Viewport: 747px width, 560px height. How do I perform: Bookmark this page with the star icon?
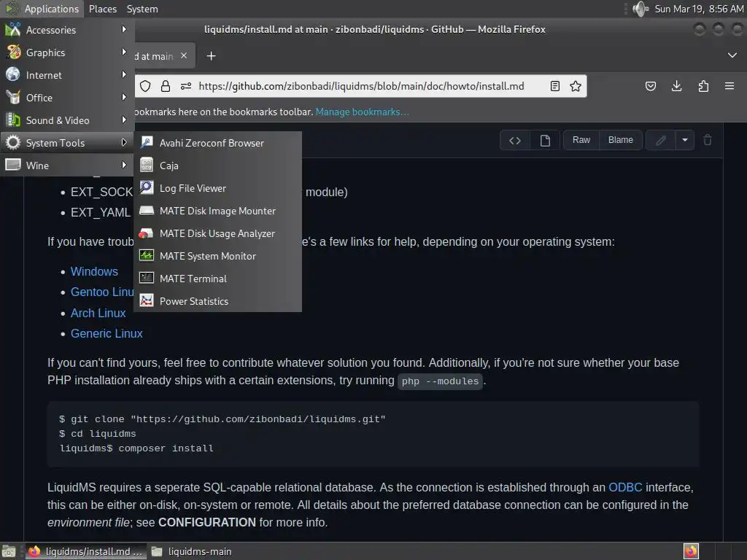576,86
